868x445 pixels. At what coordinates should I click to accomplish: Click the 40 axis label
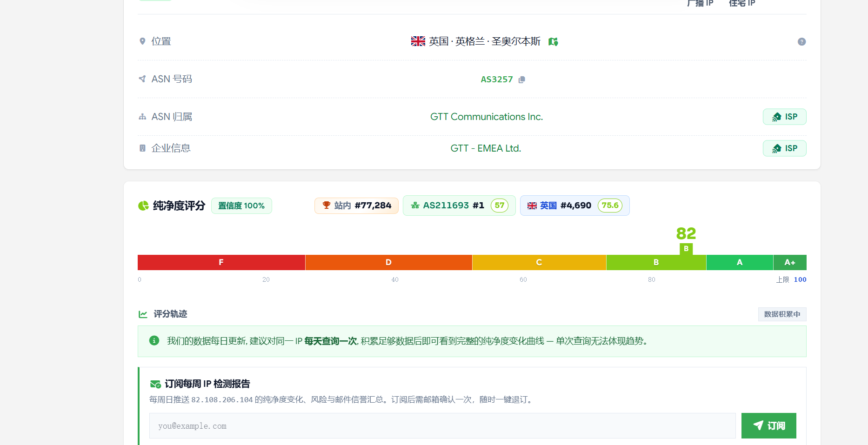coord(395,279)
